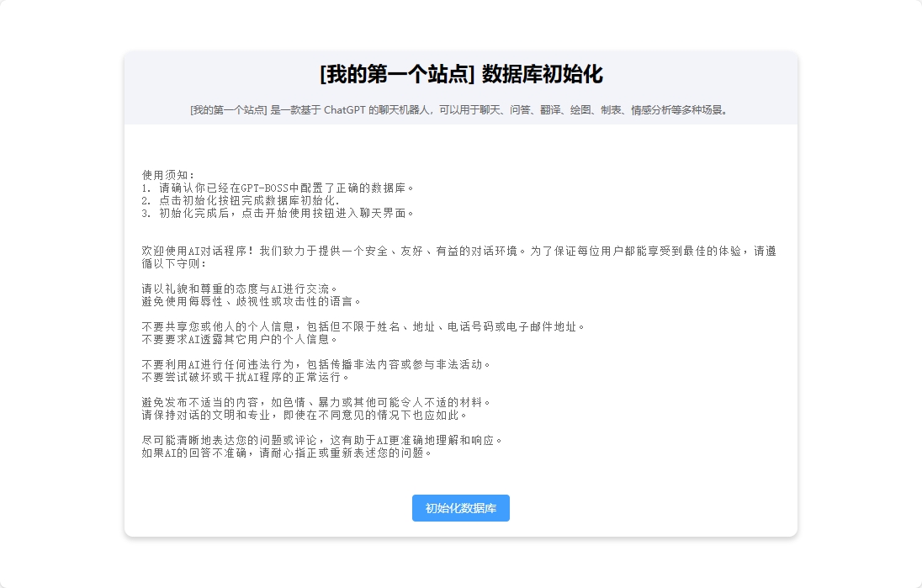Click line 2 点击初始化按钮完成数据库初始化

pyautogui.click(x=241, y=200)
